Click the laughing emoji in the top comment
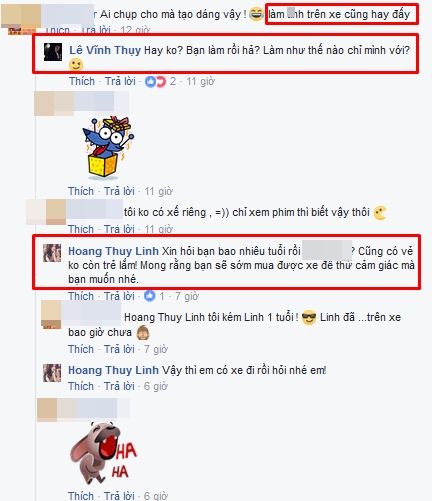 click(256, 14)
